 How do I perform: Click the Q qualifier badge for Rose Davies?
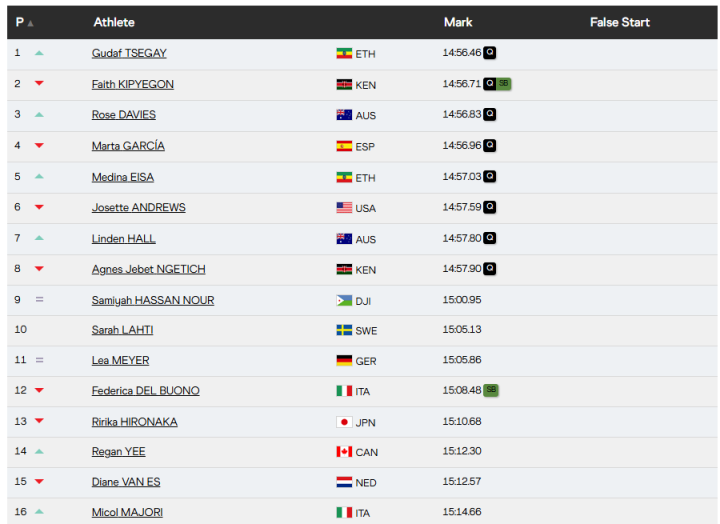coord(490,114)
